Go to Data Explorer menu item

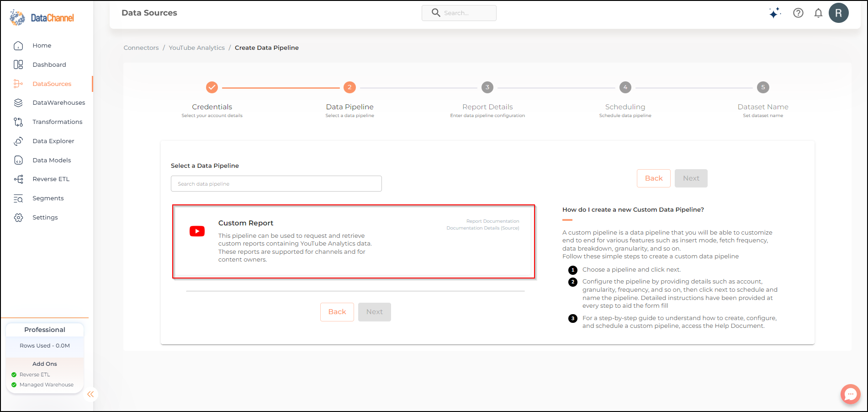pos(53,141)
